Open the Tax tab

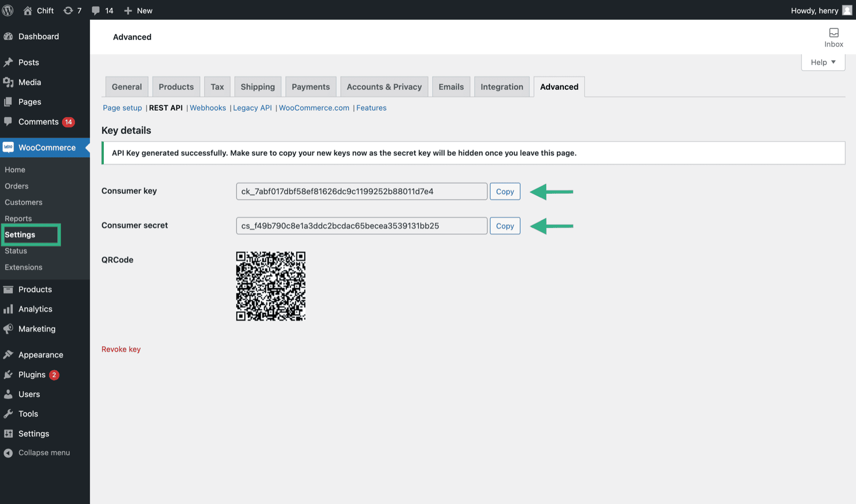click(x=217, y=87)
